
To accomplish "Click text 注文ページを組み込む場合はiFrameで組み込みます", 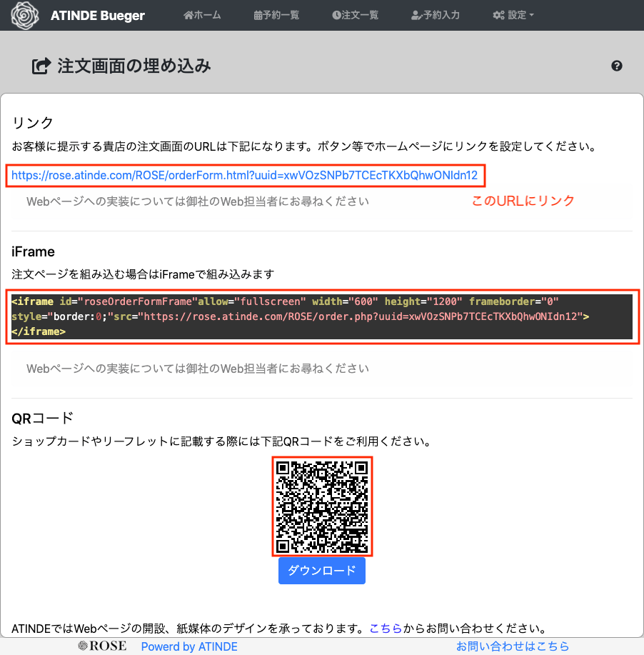I will pyautogui.click(x=143, y=274).
